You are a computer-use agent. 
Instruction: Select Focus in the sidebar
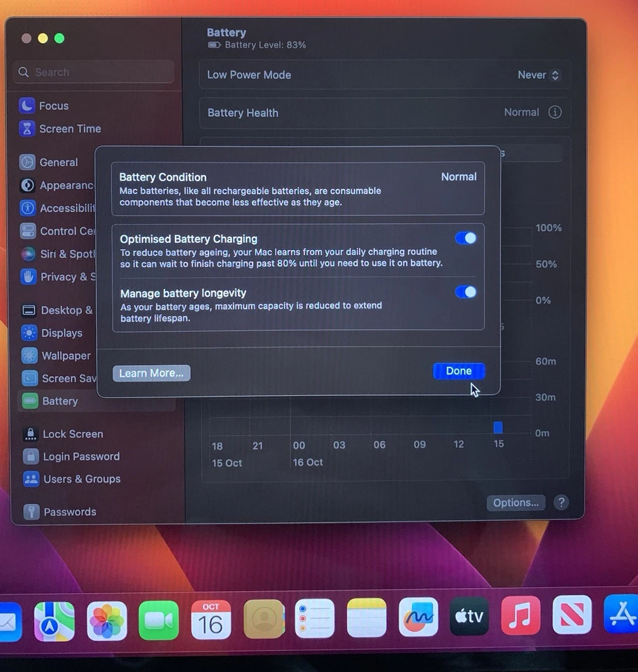(x=52, y=106)
